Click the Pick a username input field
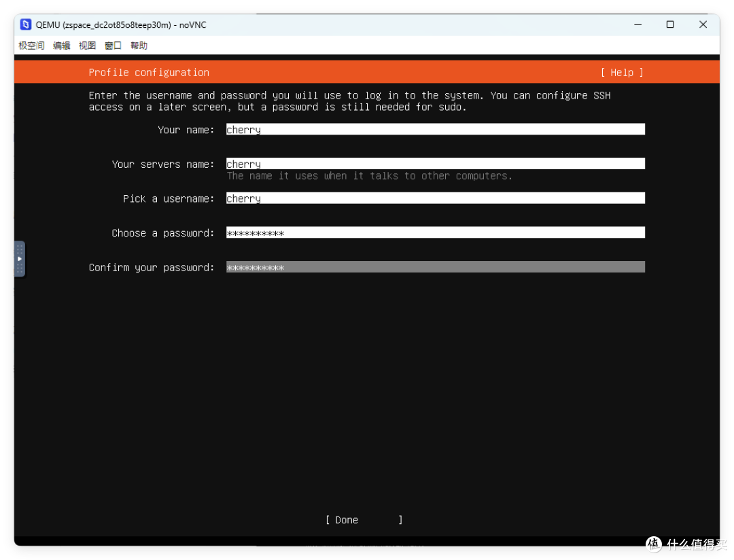 click(435, 198)
